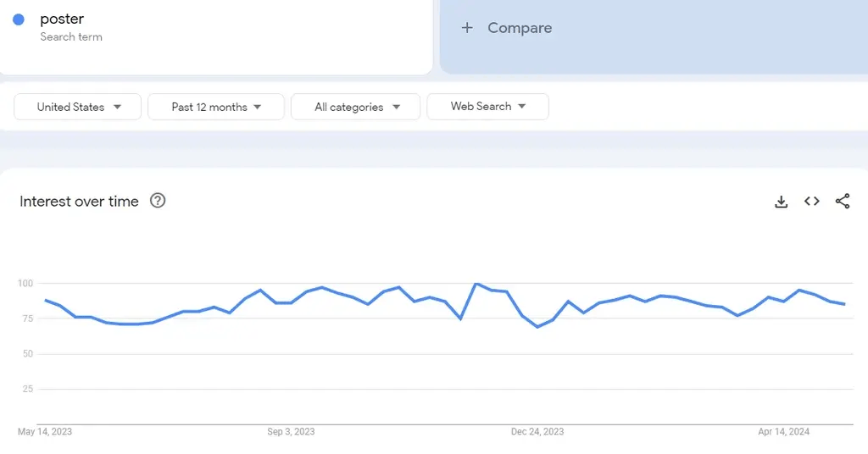
Task: Click the 75 value gridline label
Action: point(28,318)
